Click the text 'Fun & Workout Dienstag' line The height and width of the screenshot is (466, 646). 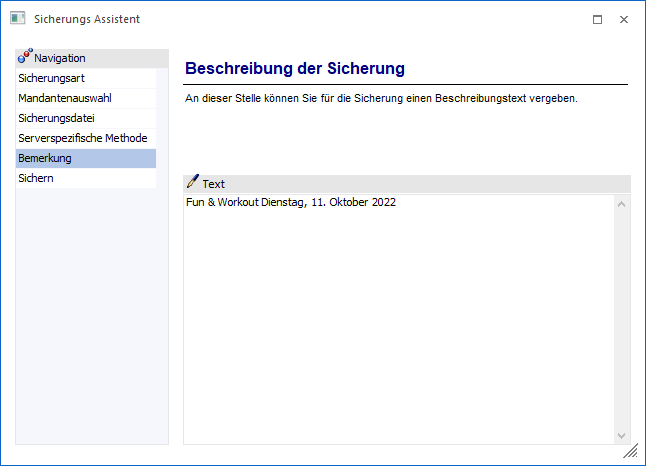[x=291, y=203]
